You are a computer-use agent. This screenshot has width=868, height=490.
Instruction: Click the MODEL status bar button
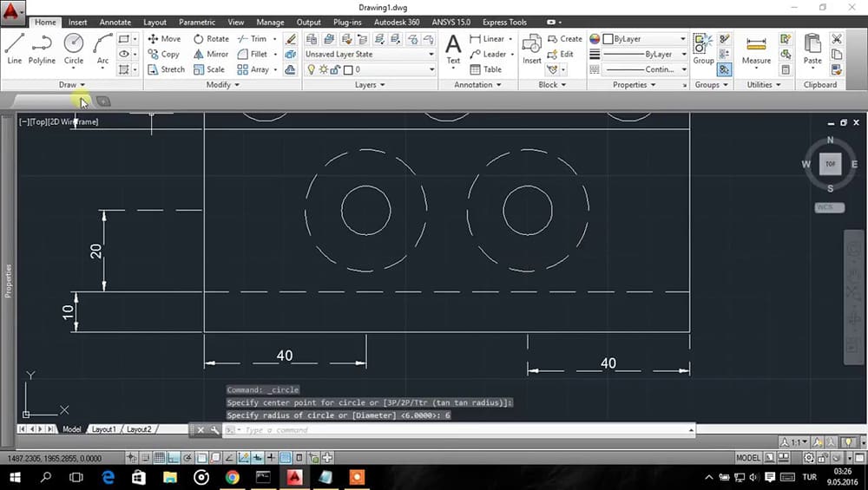[x=748, y=457]
